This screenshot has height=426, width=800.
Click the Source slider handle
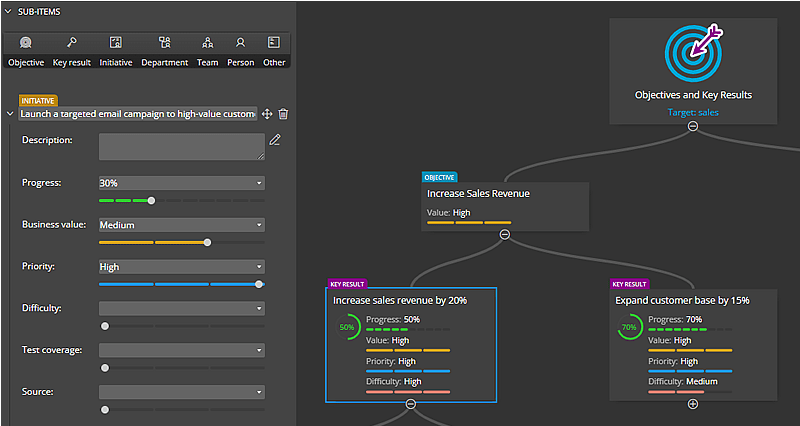click(105, 410)
